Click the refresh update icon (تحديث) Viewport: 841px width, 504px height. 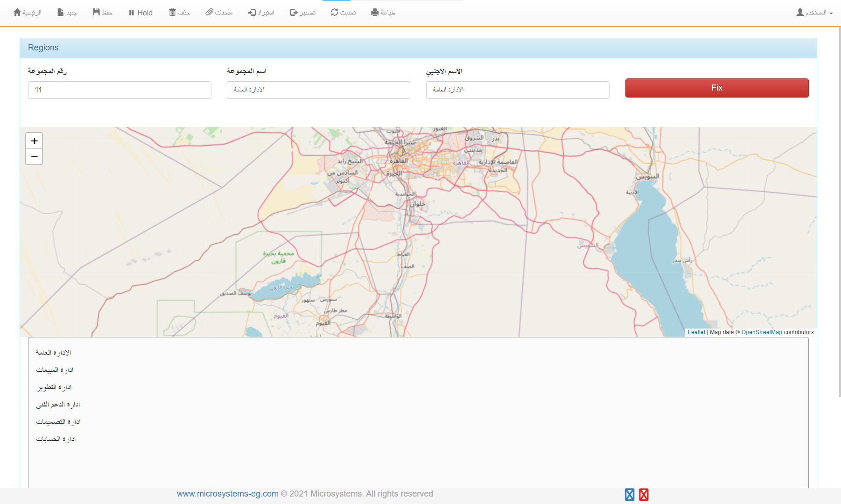point(335,12)
